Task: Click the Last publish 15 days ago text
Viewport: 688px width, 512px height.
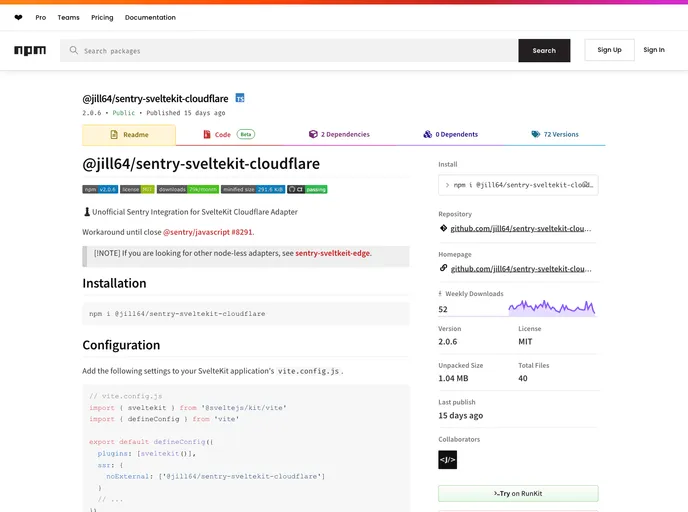Action: [460, 415]
